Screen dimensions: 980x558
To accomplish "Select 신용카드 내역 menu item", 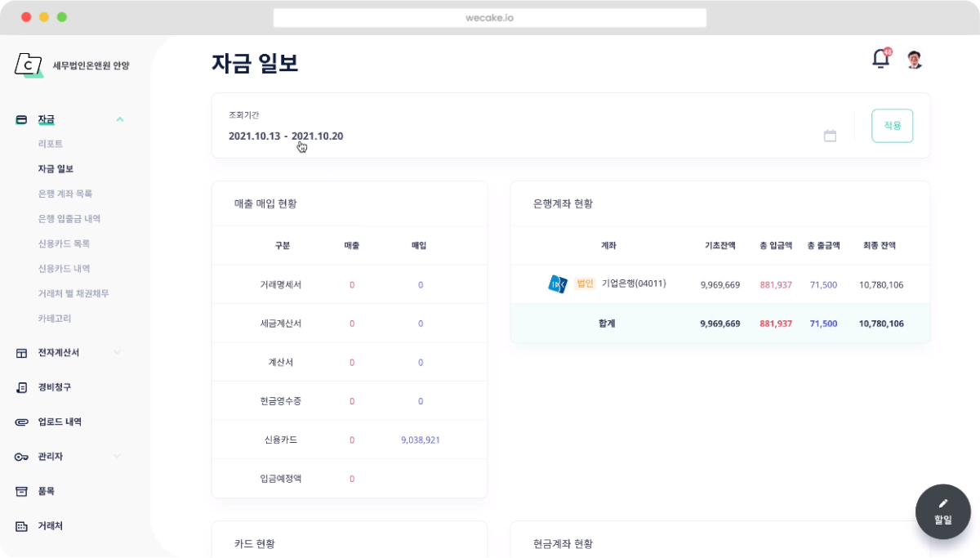I will (64, 268).
